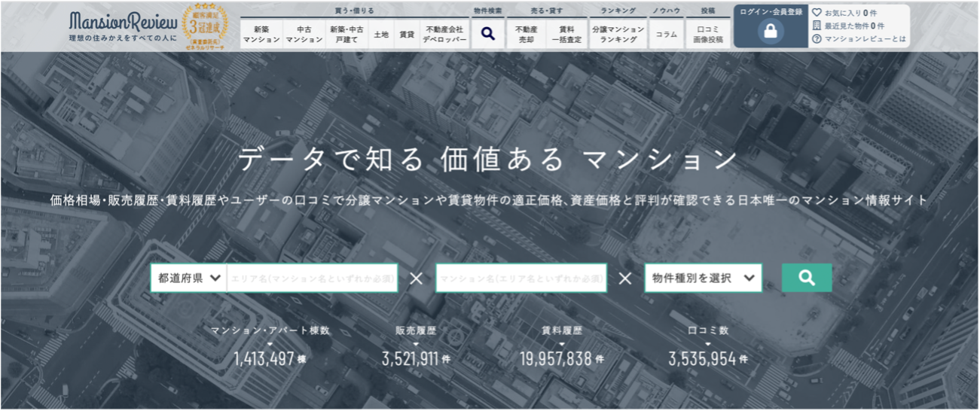Open 分譲マンションランキング page
Image resolution: width=980 pixels, height=411 pixels.
coord(618,35)
